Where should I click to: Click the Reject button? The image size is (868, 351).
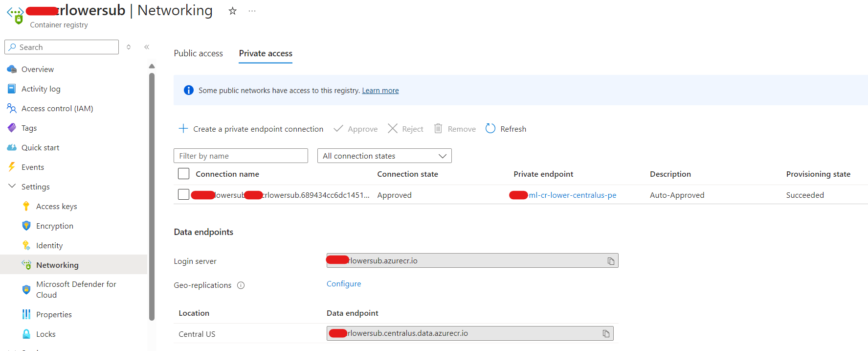405,129
